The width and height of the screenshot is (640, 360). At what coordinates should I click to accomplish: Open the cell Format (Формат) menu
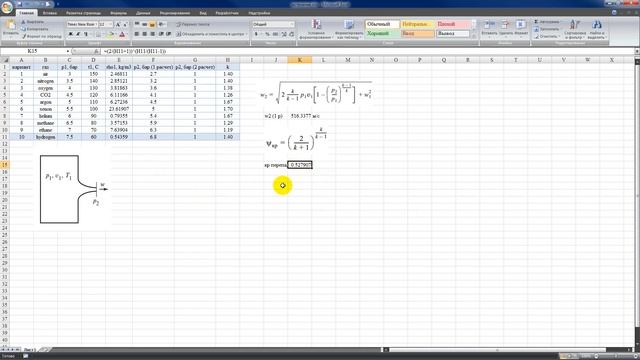tap(521, 28)
